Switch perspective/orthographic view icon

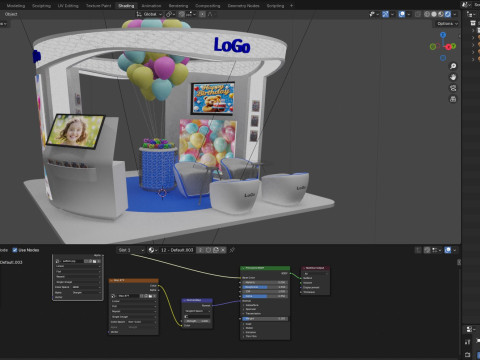(x=453, y=99)
